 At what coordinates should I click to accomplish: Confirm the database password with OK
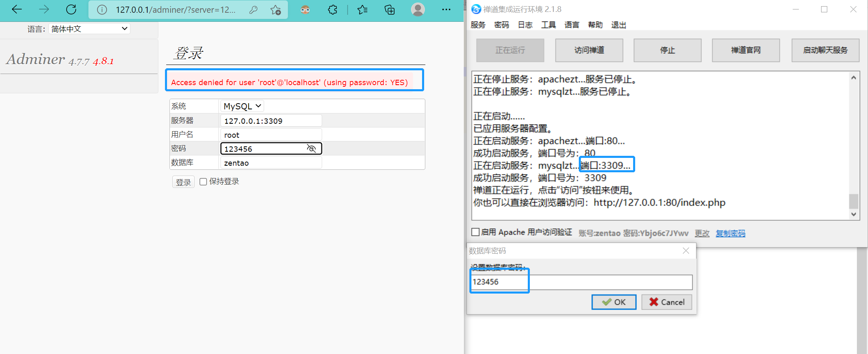[x=614, y=302]
